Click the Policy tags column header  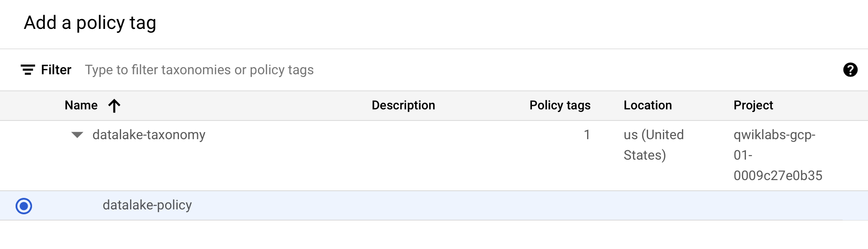(x=560, y=105)
